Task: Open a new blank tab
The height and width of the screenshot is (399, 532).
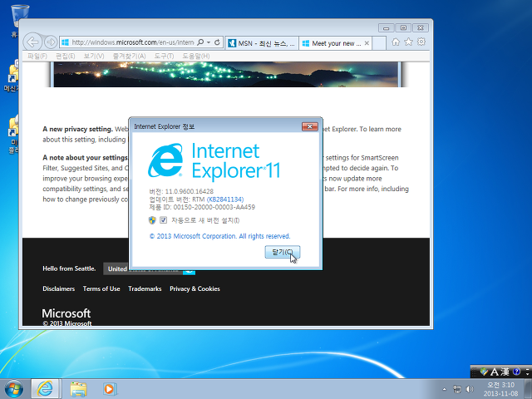Action: click(379, 43)
